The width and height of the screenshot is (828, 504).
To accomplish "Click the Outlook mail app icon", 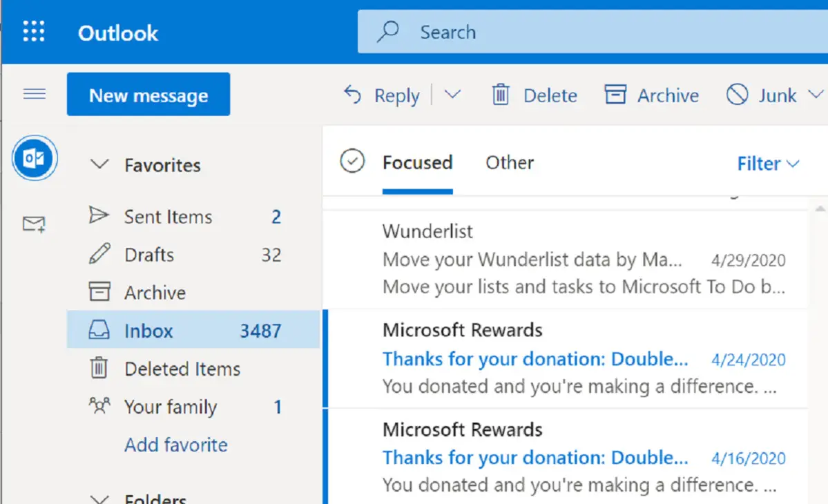I will pos(35,158).
